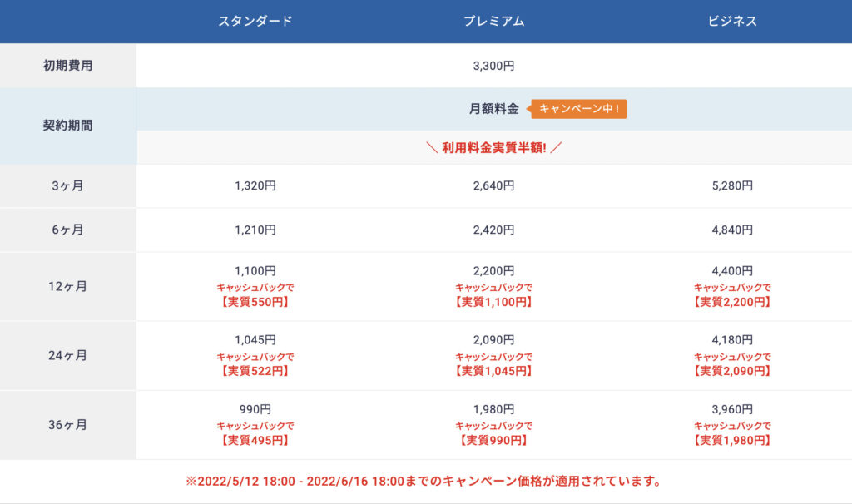
Task: Click the 【実質990円】 cashback price
Action: [494, 441]
